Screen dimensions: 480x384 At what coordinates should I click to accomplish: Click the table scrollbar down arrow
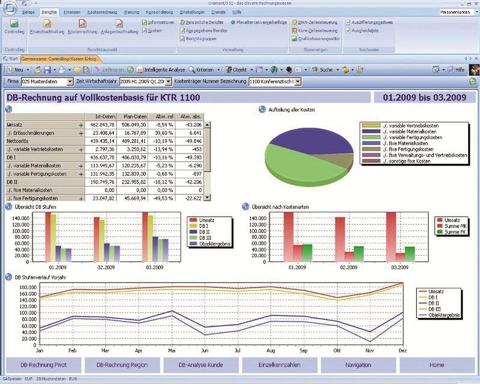[207, 198]
